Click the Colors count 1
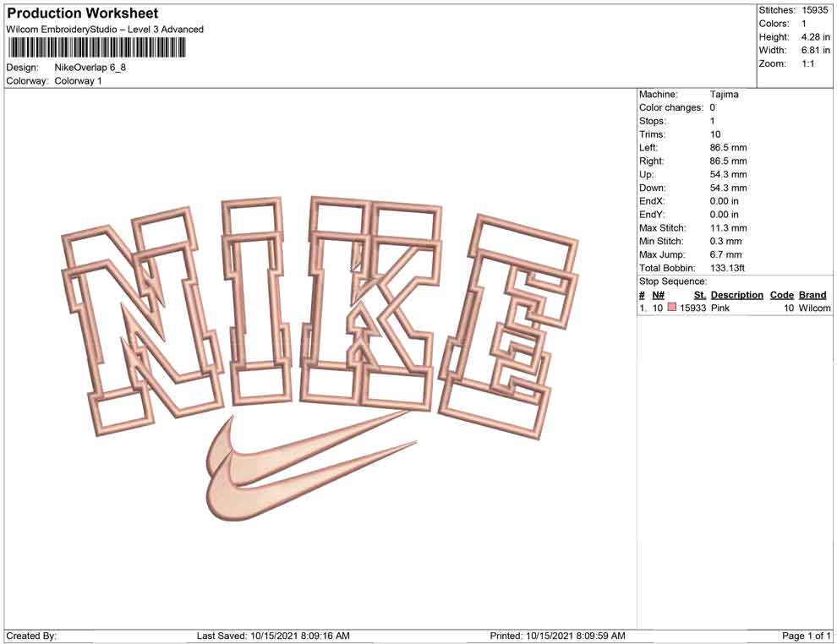Image resolution: width=837 pixels, height=644 pixels. (x=804, y=24)
